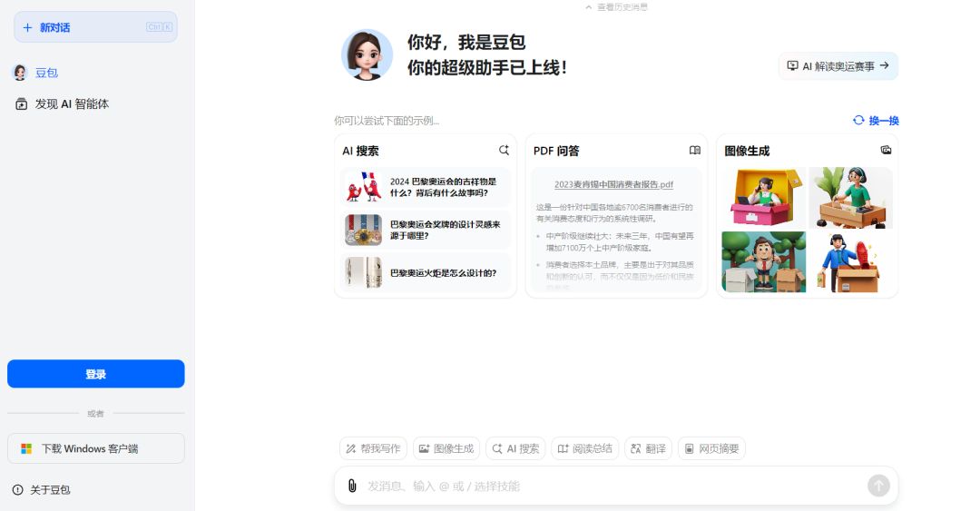The height and width of the screenshot is (511, 980).
Task: Click the large 豆包 avatar in the greeting
Action: click(367, 55)
